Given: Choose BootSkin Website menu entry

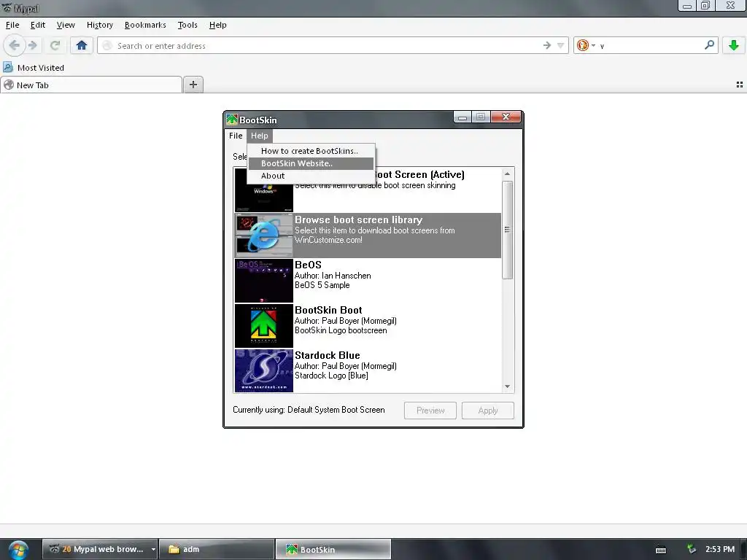Looking at the screenshot, I should point(311,163).
